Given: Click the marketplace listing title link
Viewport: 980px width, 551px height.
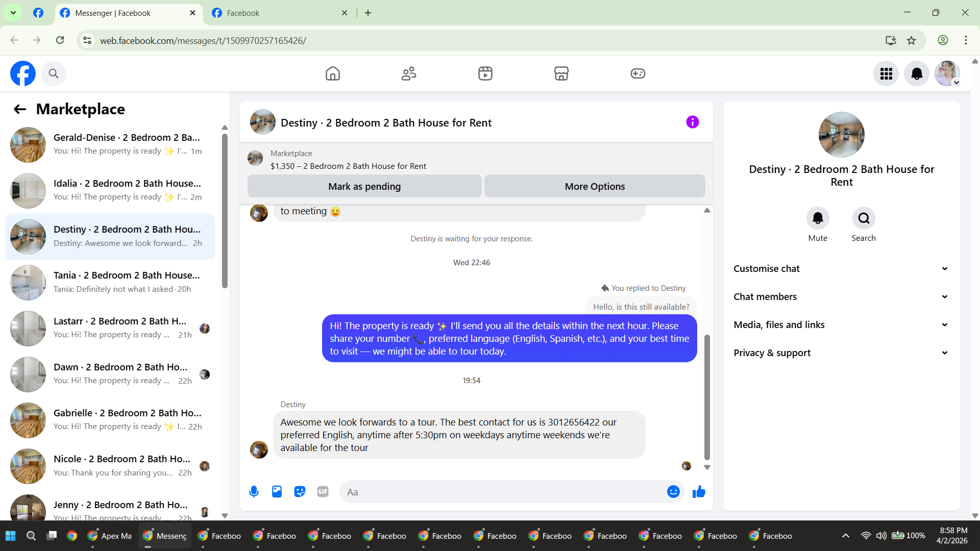Looking at the screenshot, I should click(x=348, y=166).
